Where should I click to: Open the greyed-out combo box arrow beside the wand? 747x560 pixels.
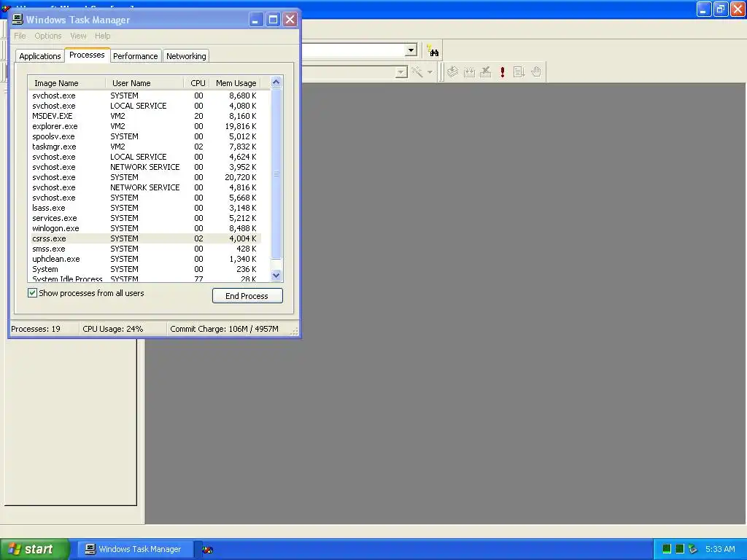(401, 72)
